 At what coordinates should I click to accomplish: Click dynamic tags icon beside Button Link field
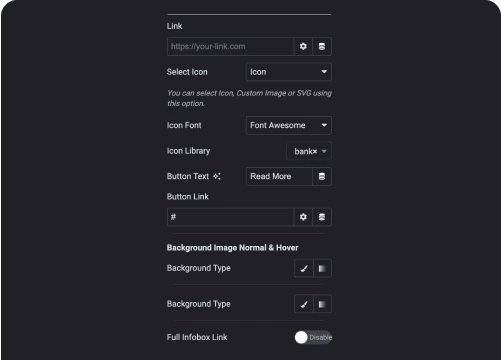pyautogui.click(x=322, y=217)
